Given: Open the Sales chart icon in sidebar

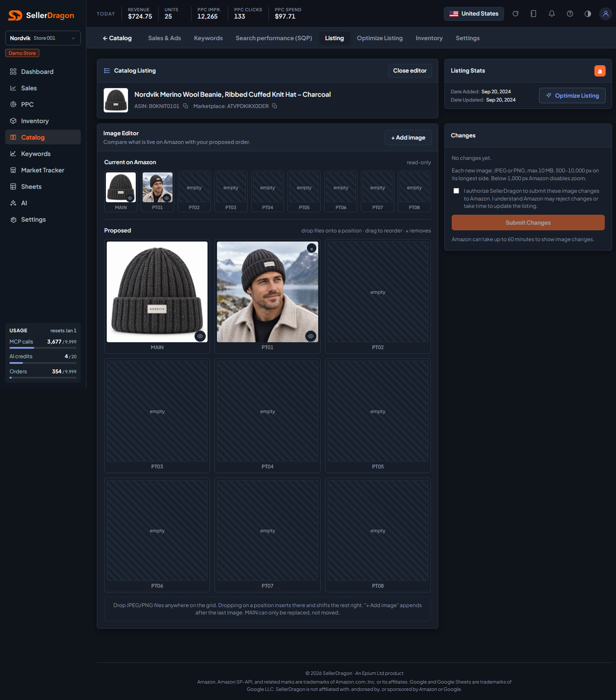Looking at the screenshot, I should [x=13, y=88].
